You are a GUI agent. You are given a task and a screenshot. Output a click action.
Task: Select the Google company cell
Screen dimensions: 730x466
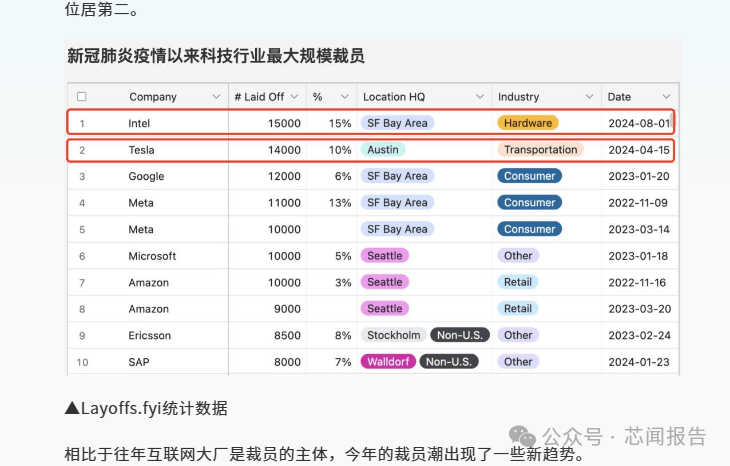click(146, 176)
